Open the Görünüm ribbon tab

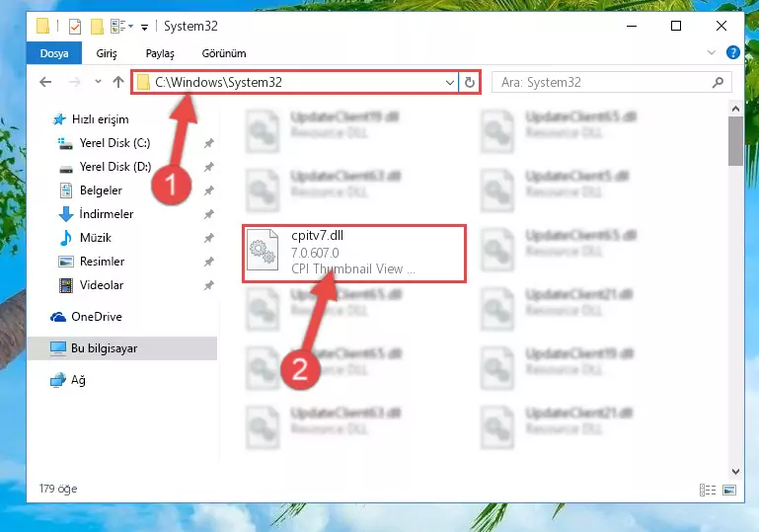pos(224,53)
